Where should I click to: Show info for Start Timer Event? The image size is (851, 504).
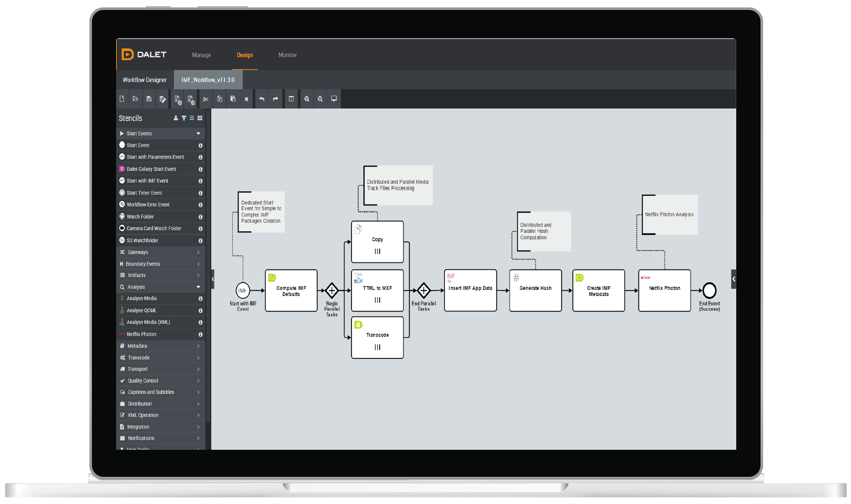tap(200, 193)
